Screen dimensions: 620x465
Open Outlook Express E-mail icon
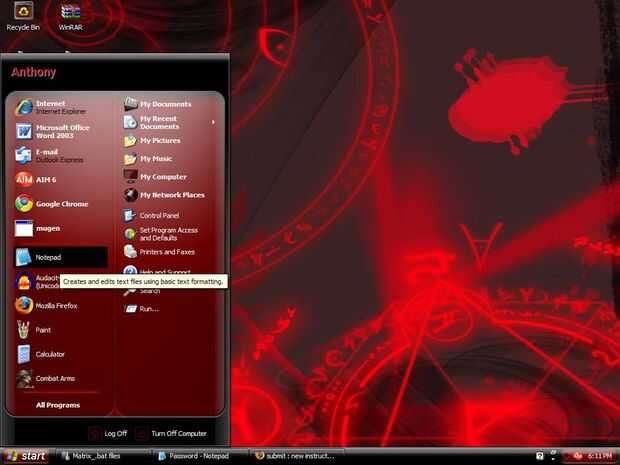[x=23, y=155]
